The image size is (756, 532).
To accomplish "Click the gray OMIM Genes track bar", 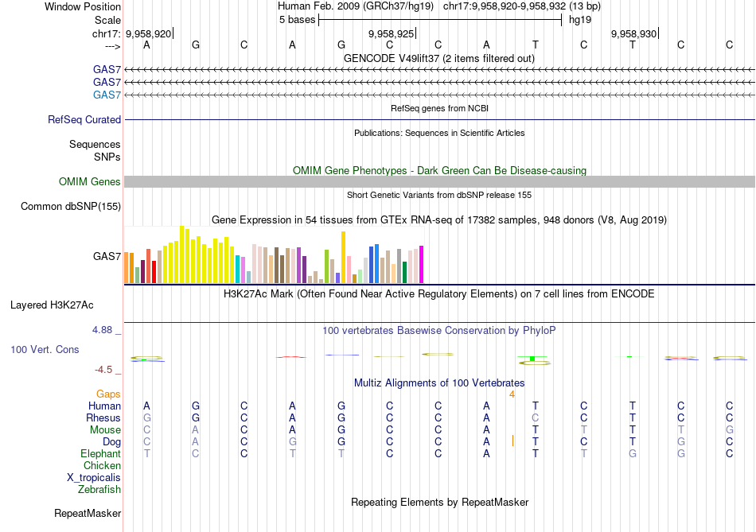I will 439,182.
